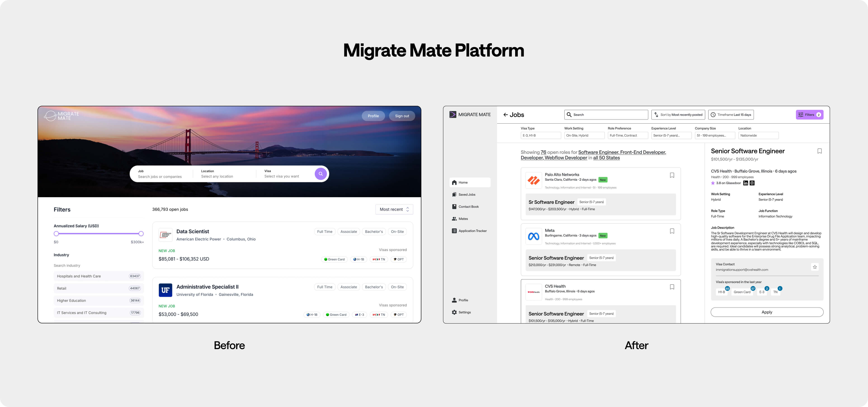The image size is (868, 407).
Task: Expand the Visa Type filter dropdown
Action: (x=540, y=135)
